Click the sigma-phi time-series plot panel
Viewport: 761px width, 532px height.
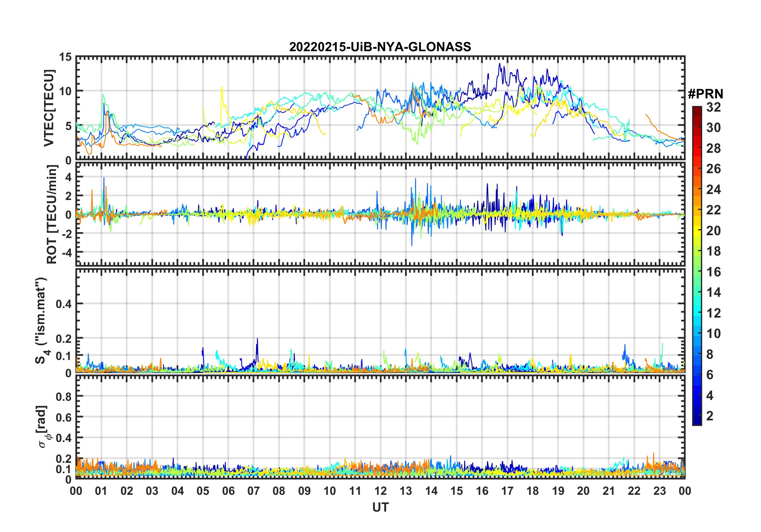[x=380, y=426]
